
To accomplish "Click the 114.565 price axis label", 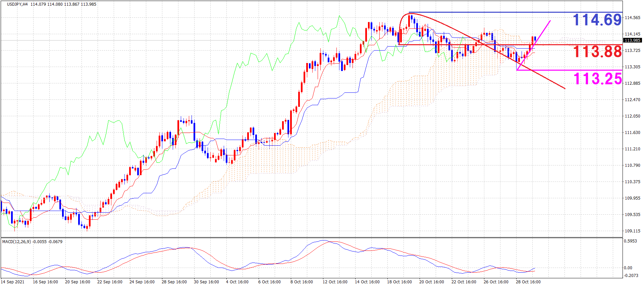I will click(x=632, y=18).
